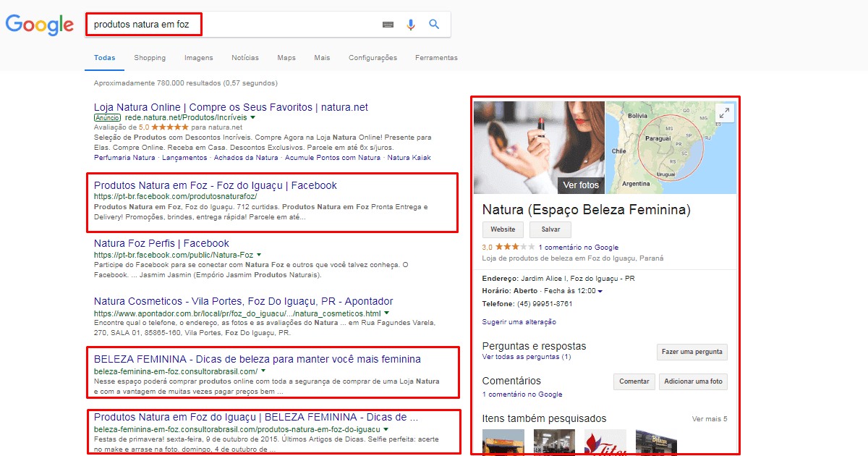Click the Salvar button
The image size is (868, 456).
[x=550, y=229]
